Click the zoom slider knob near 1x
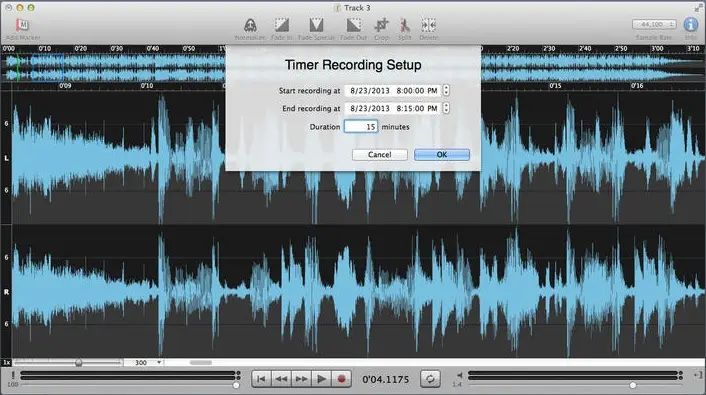706x395 pixels. point(79,362)
